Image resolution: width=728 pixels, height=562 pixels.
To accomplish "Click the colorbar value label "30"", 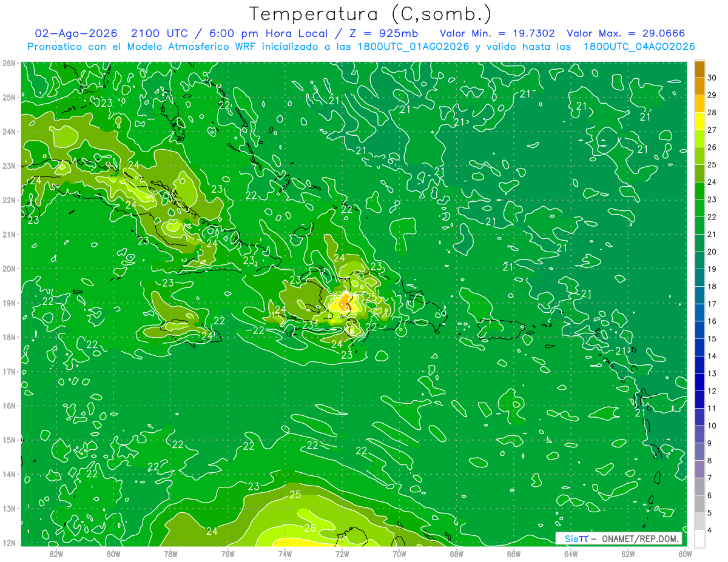I will [x=712, y=78].
